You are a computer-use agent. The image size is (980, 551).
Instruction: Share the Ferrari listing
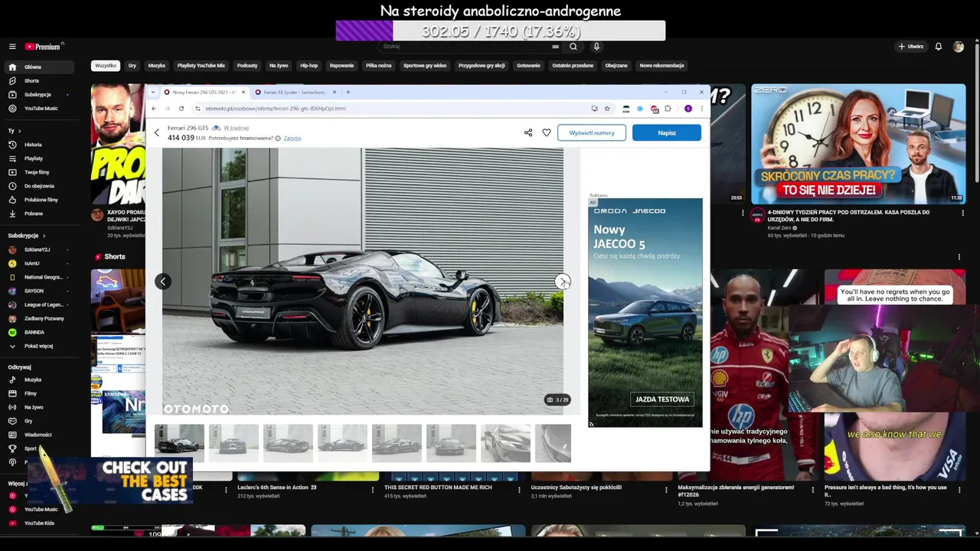(528, 132)
